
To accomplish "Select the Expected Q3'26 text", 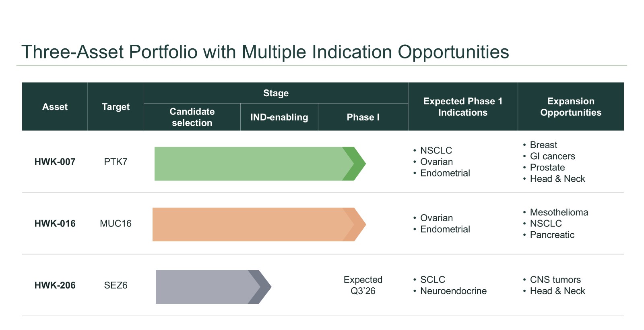I will pyautogui.click(x=363, y=285).
